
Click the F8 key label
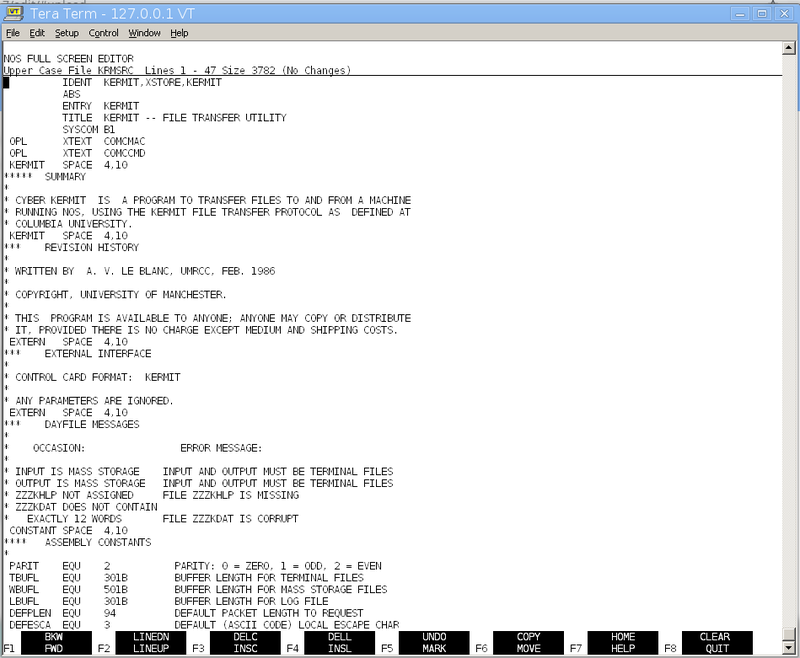click(670, 649)
